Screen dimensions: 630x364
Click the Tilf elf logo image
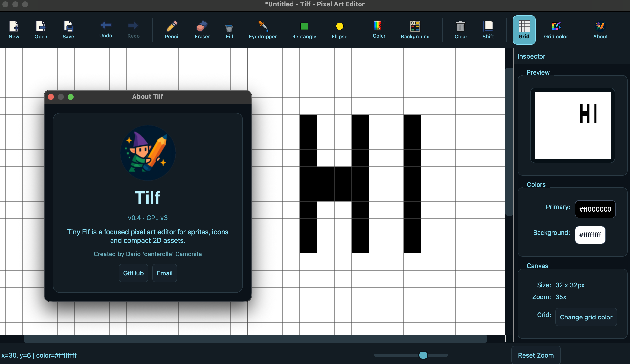[148, 153]
